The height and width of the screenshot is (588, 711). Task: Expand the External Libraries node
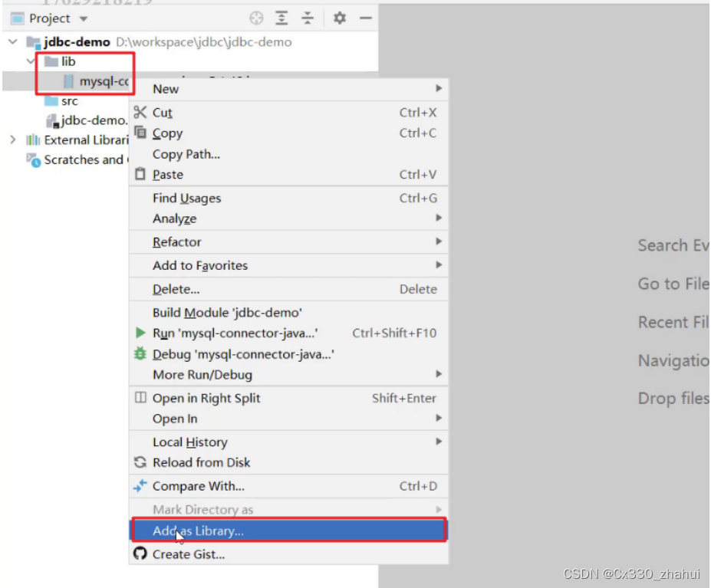coord(13,140)
